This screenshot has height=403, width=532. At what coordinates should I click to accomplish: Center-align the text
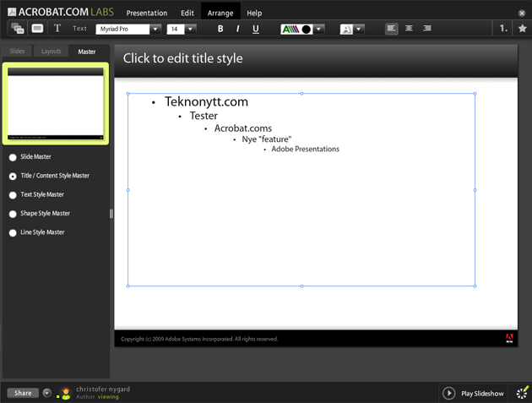tap(409, 29)
